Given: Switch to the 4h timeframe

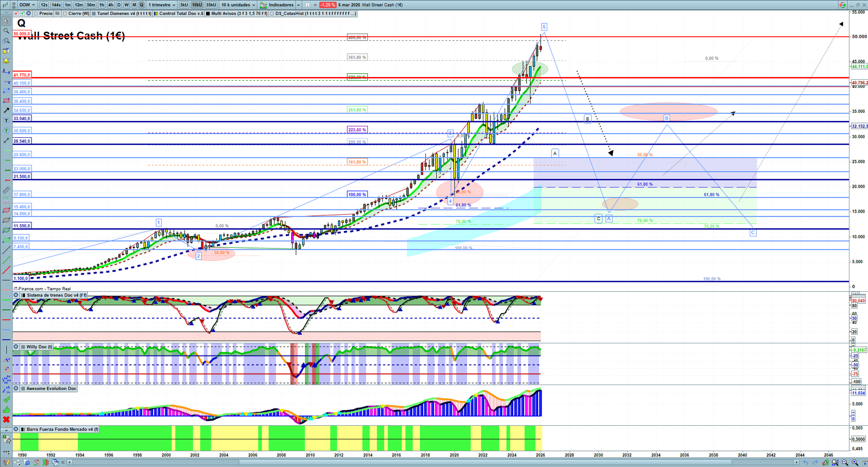Looking at the screenshot, I should (110, 5).
